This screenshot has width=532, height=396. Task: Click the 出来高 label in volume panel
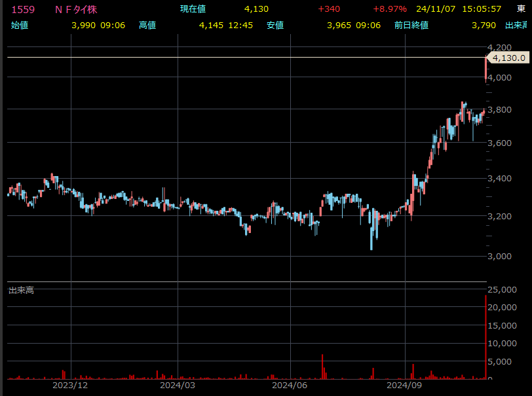(x=21, y=290)
